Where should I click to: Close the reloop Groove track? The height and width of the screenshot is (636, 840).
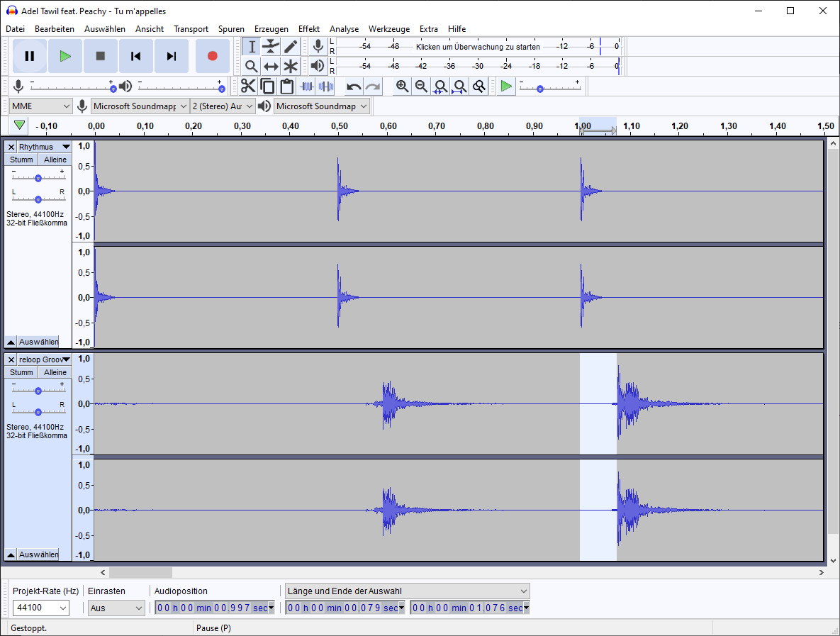tap(11, 359)
